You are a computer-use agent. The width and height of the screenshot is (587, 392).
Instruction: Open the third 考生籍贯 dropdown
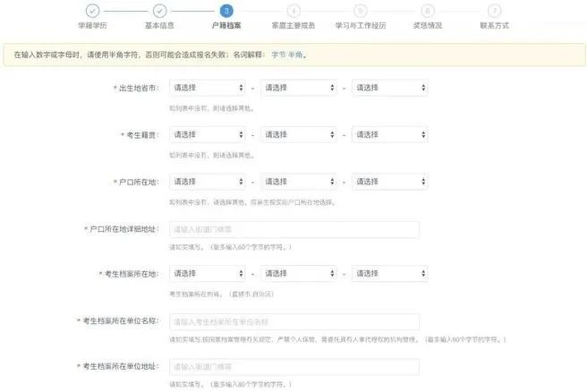point(390,135)
